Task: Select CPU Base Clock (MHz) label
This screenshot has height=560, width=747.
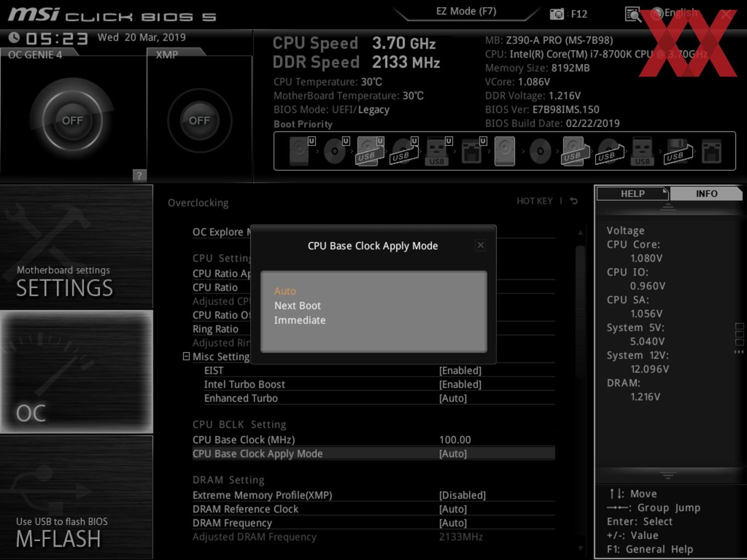Action: coord(243,440)
